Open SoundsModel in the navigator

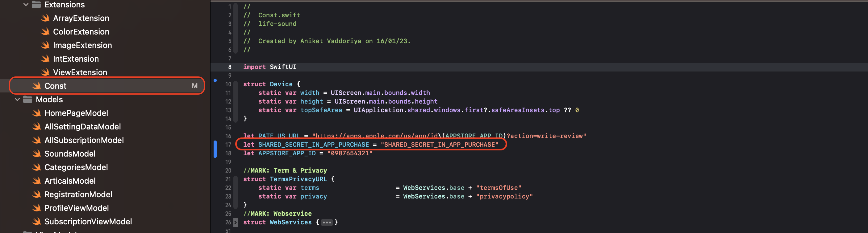(x=70, y=154)
